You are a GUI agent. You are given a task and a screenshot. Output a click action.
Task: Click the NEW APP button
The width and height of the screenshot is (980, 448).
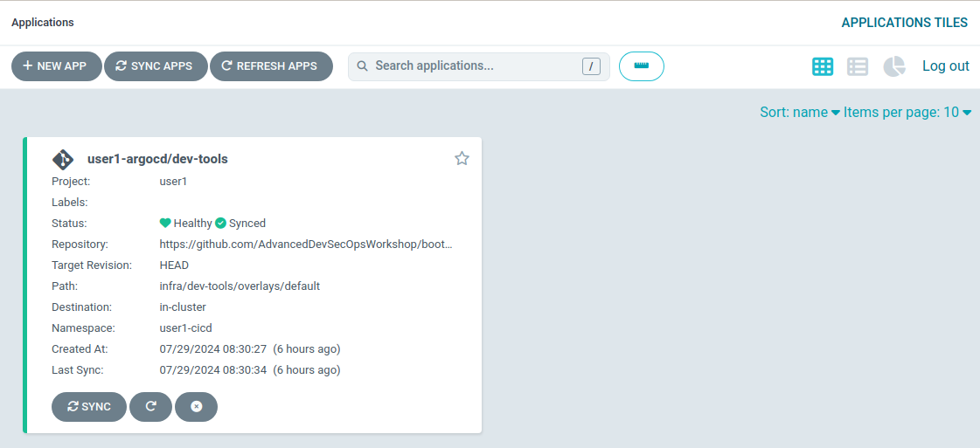[x=56, y=66]
